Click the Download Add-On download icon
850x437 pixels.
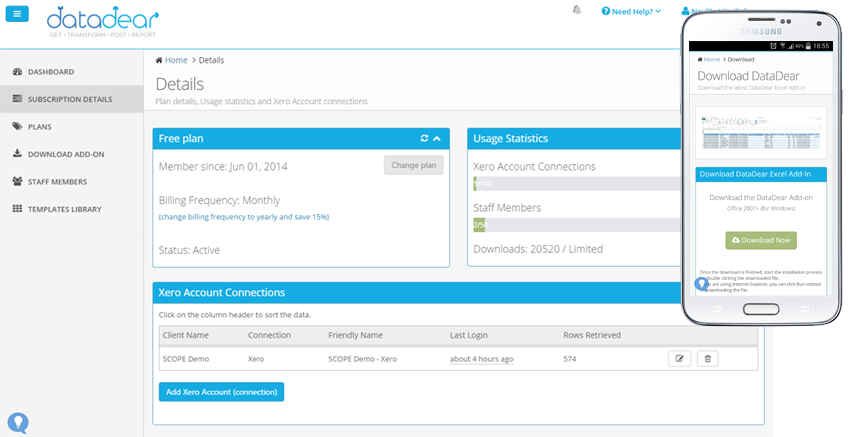[x=17, y=153]
